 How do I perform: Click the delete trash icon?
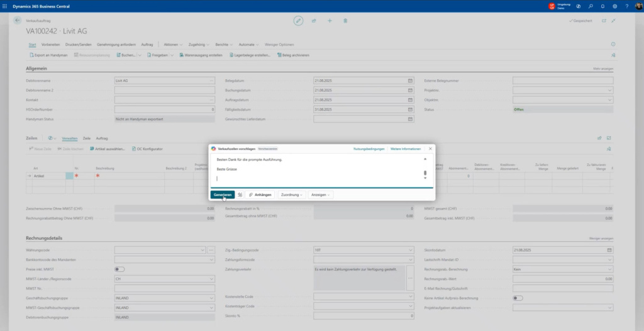[345, 21]
